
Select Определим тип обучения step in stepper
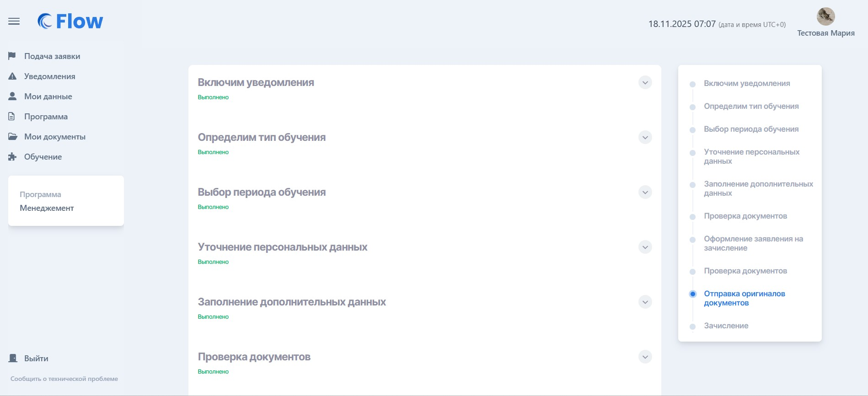[x=751, y=107]
